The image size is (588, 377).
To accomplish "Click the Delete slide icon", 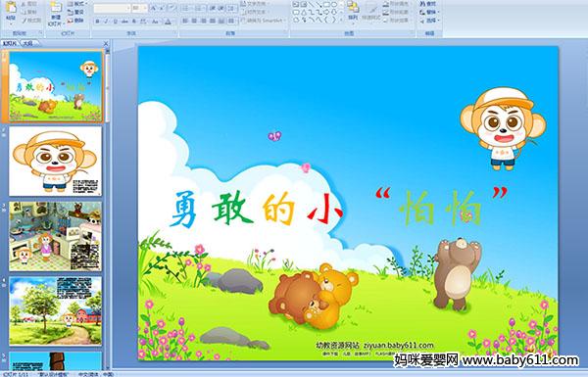I will (75, 21).
